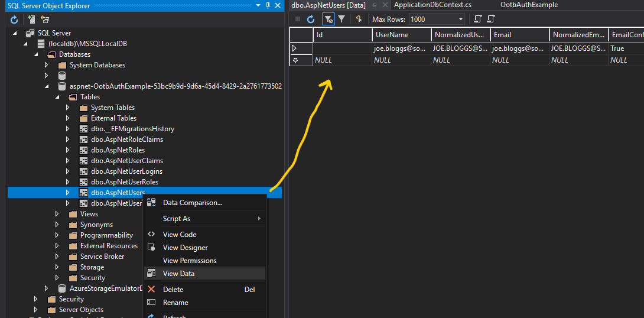This screenshot has height=318, width=644.
Task: Choose View Data in context menu
Action: [x=204, y=274]
